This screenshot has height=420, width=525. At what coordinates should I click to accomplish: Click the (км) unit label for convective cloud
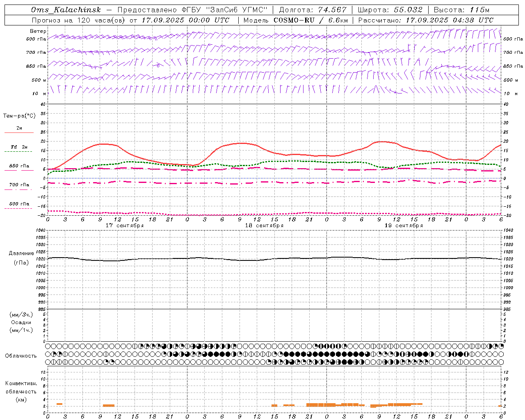point(21,399)
